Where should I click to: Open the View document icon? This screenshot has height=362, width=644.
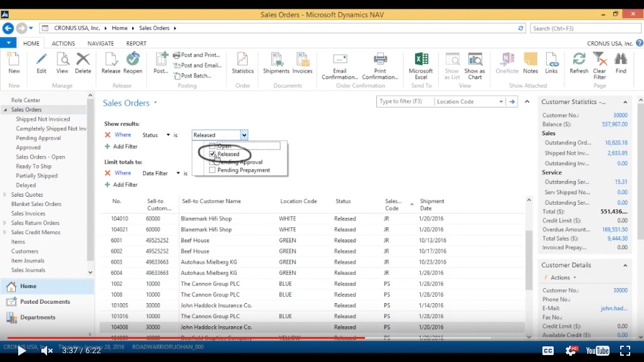coord(63,59)
